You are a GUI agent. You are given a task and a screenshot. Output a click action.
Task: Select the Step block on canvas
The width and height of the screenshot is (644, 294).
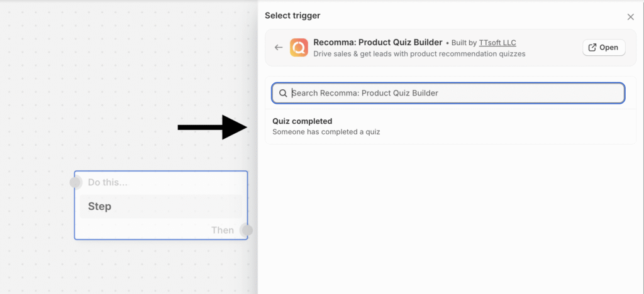click(161, 206)
